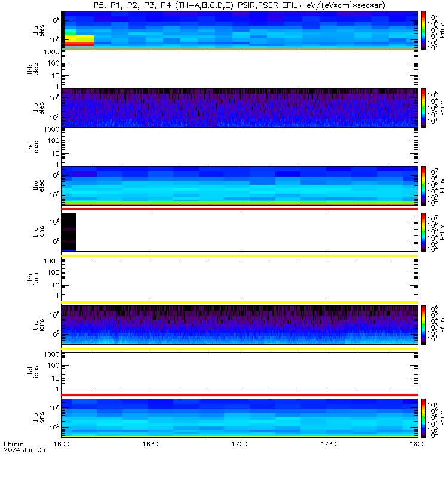The width and height of the screenshot is (448, 478).
Task: Click the 100 y-axis tick of thd elec
Action: 53,141
